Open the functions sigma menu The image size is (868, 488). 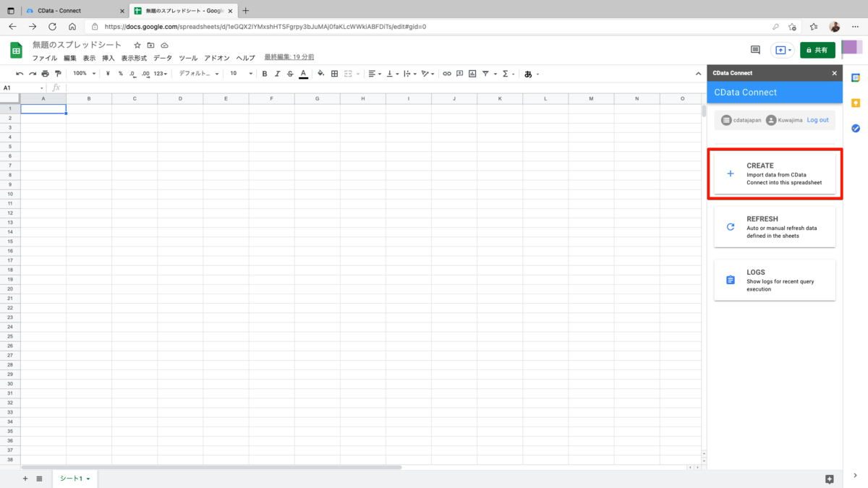click(x=507, y=74)
